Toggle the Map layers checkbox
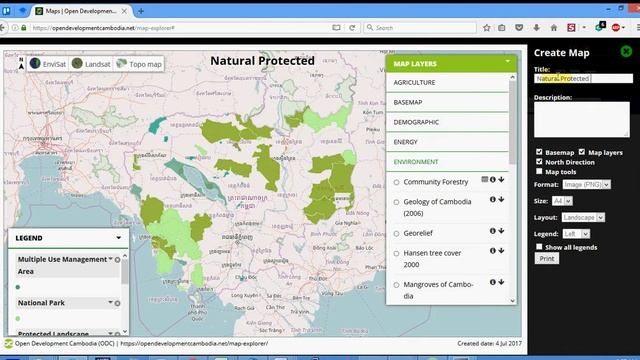 pos(582,152)
